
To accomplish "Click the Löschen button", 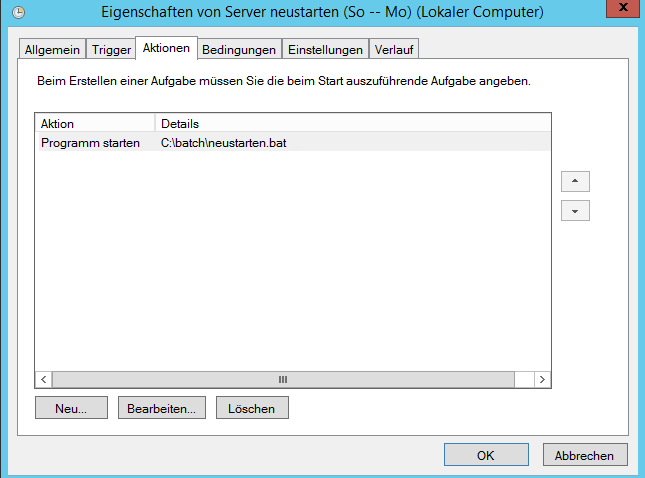I will point(252,408).
